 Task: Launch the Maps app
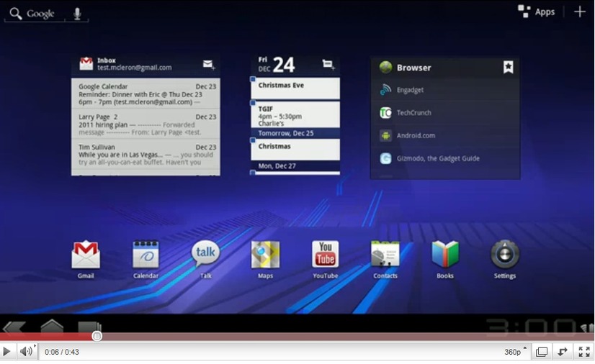(x=265, y=255)
